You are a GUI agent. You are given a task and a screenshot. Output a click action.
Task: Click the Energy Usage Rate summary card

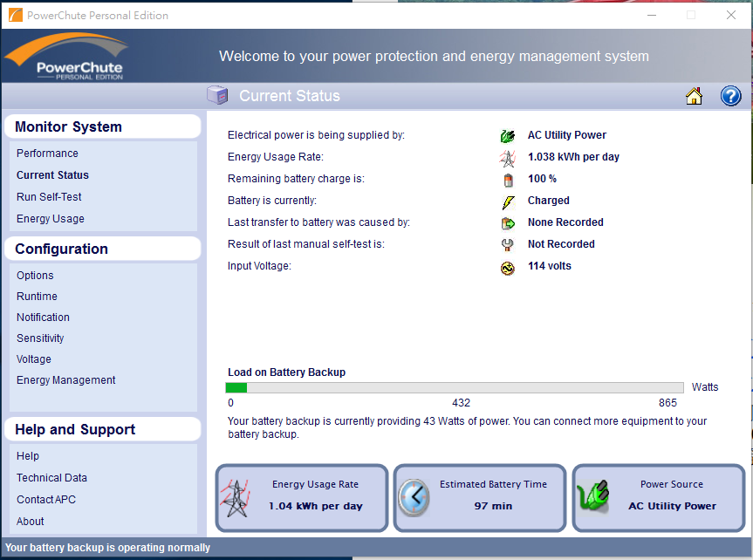click(302, 498)
